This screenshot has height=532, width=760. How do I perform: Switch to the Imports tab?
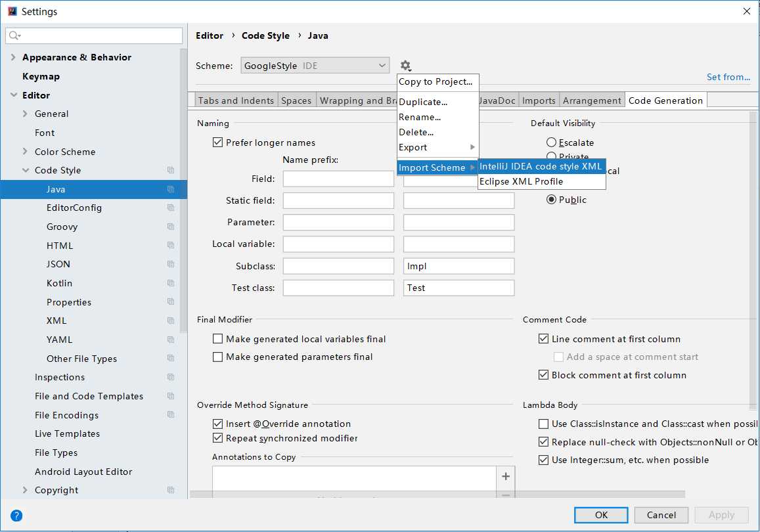pyautogui.click(x=539, y=100)
